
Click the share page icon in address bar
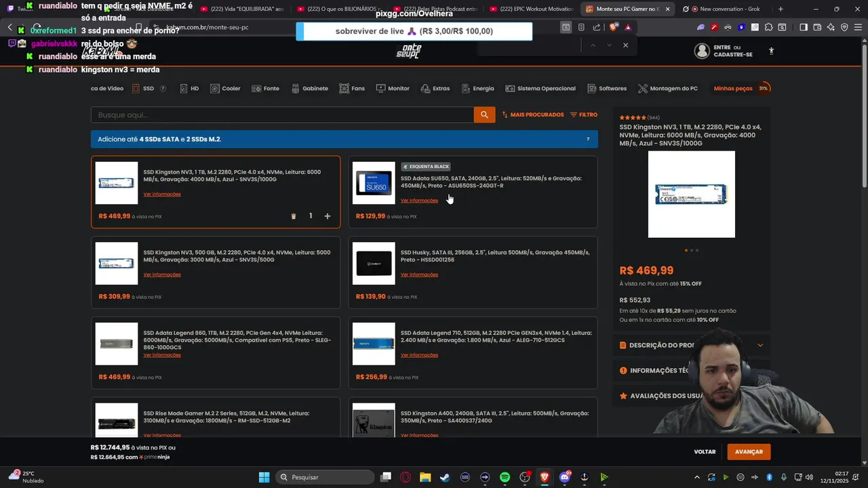(597, 27)
